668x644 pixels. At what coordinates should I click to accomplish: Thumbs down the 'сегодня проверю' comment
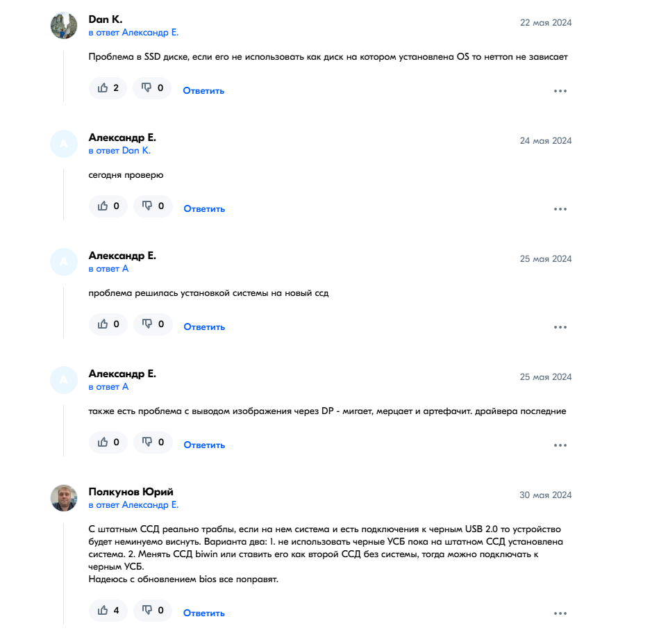pos(152,206)
